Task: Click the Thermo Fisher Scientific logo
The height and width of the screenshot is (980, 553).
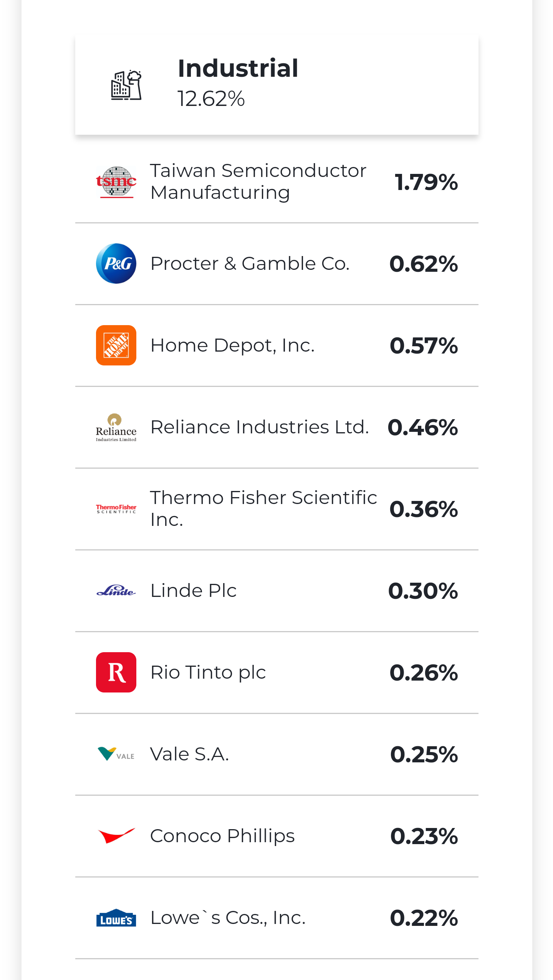Action: 116,509
